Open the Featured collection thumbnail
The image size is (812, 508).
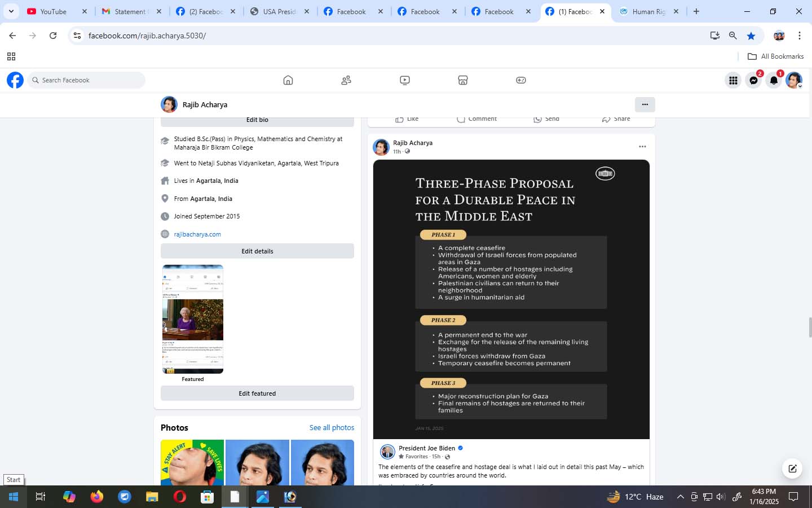tap(193, 319)
